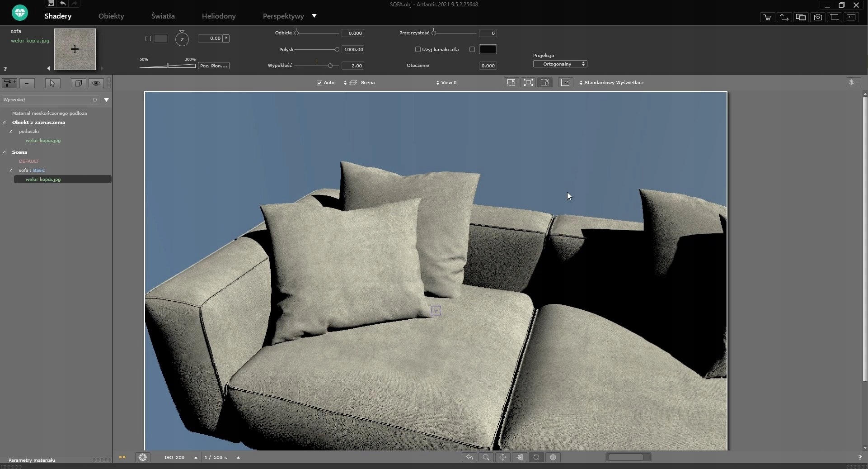Click the shopping cart store icon
868x469 pixels.
tap(767, 17)
